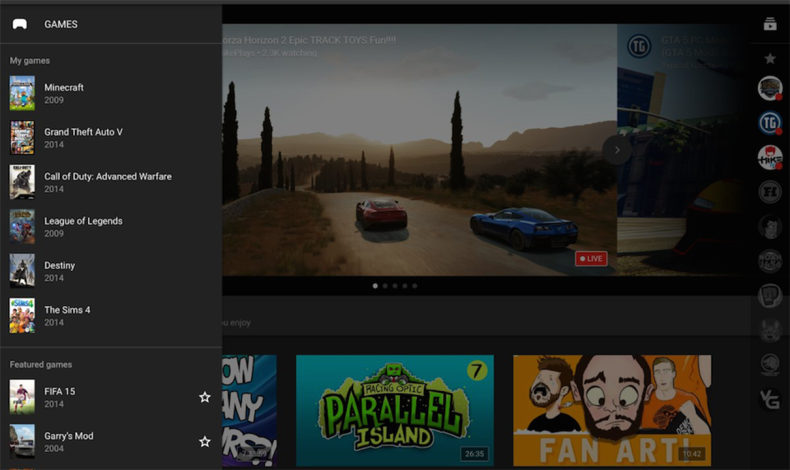The image size is (790, 470).
Task: Click the LIVE badge on the Forza video
Action: 591,258
